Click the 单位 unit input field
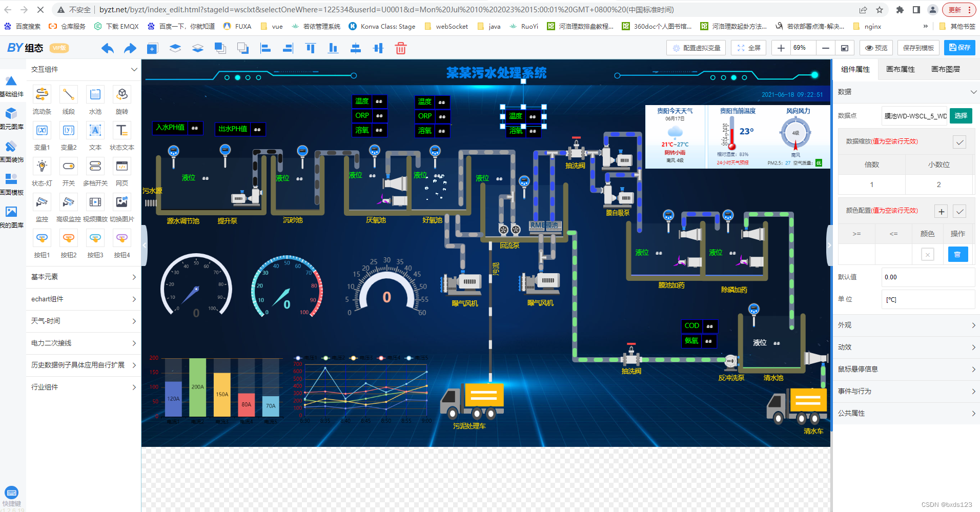The image size is (980, 512). point(928,300)
